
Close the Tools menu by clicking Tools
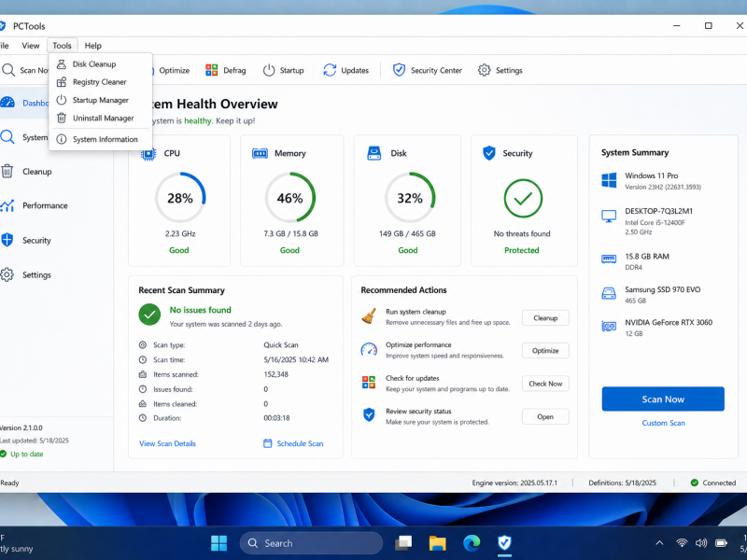(x=62, y=46)
